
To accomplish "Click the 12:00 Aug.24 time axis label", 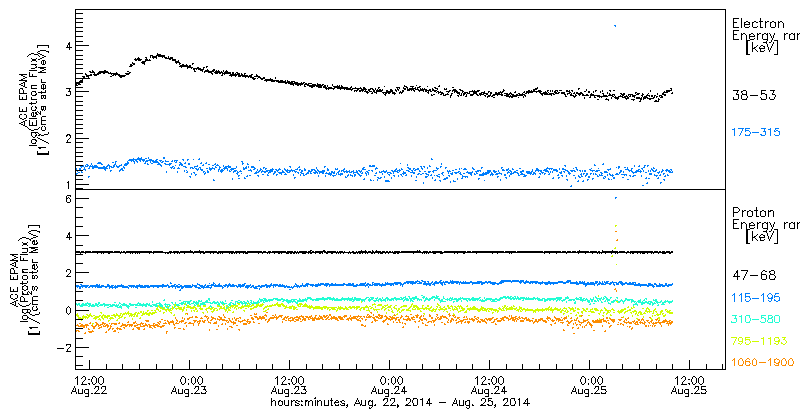I will (490, 385).
